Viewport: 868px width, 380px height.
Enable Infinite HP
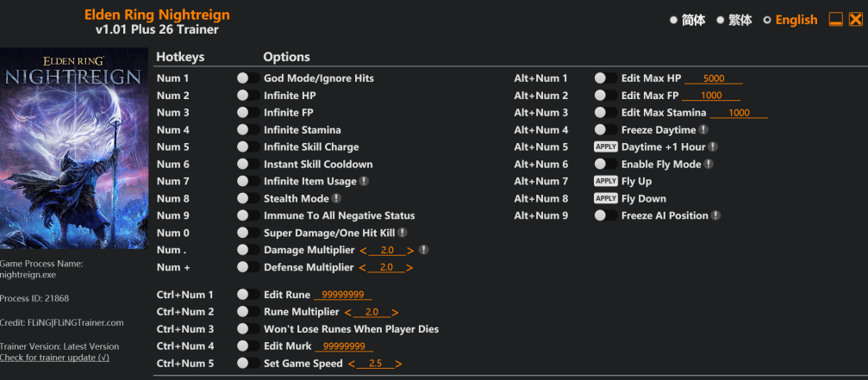[248, 95]
